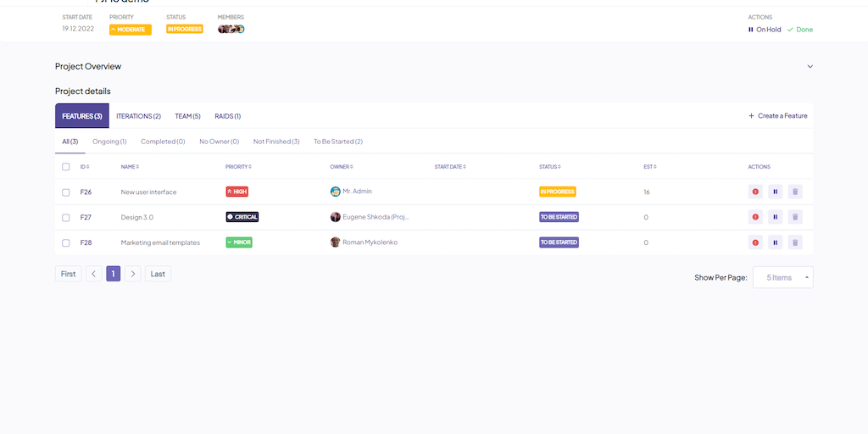Check the box for feature F26

tap(66, 192)
